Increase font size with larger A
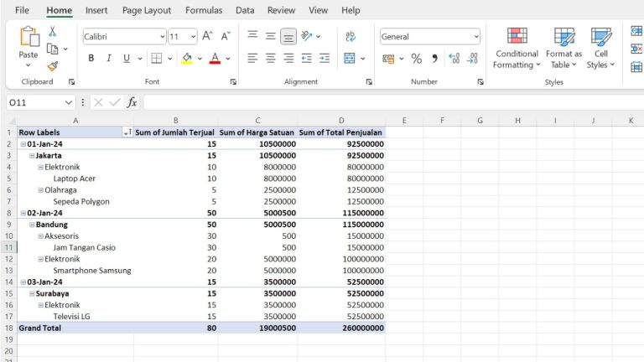This screenshot has height=362, width=644. click(207, 36)
